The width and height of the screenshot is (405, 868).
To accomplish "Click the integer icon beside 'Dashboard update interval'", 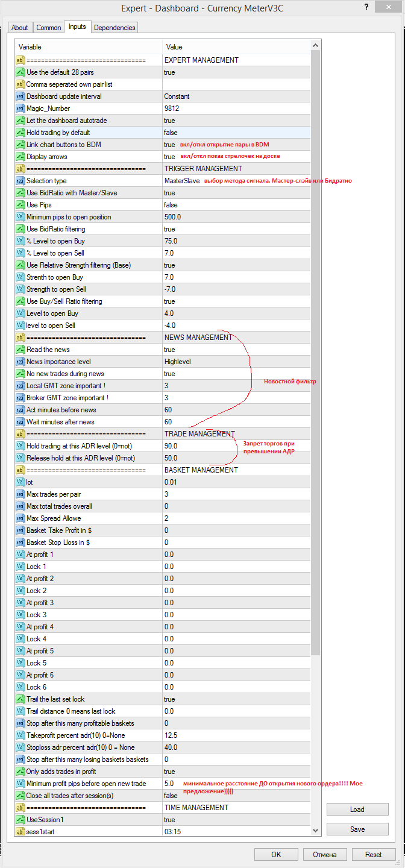I will [20, 96].
